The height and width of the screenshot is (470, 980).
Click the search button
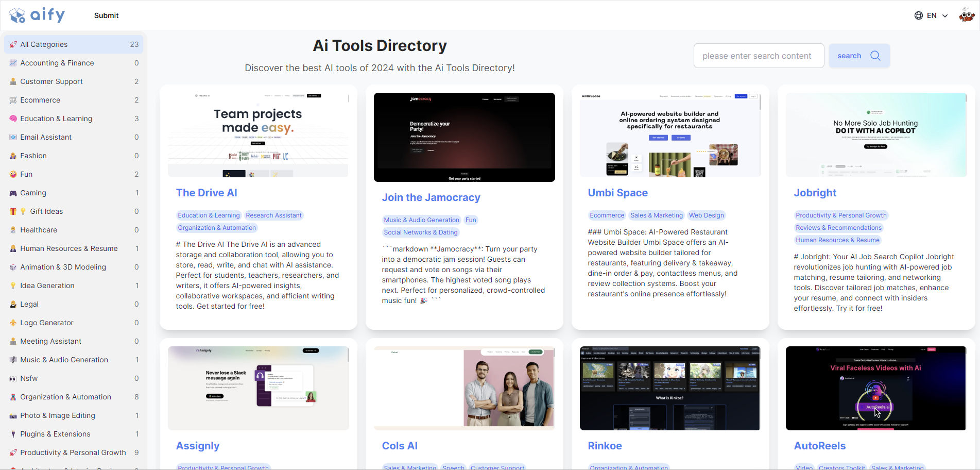(859, 56)
